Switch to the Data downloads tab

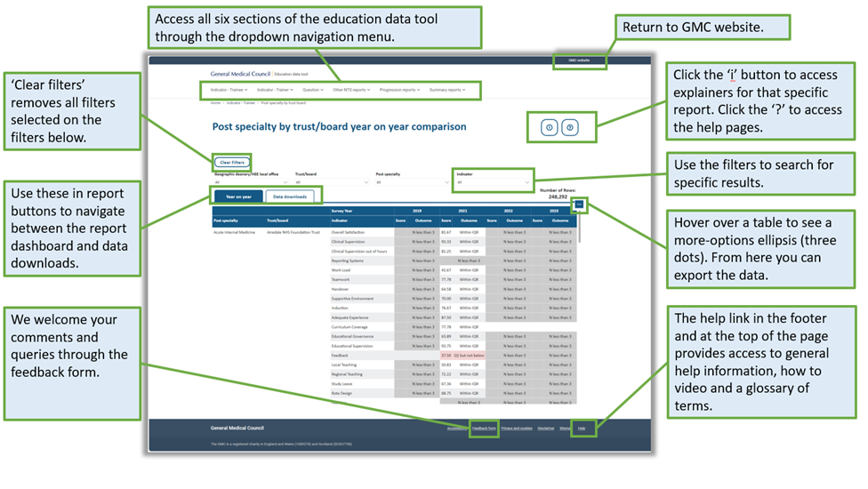[x=290, y=196]
